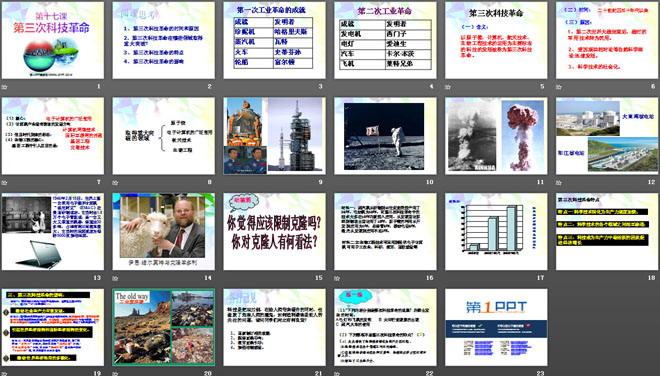
Task: Click slide number label 10
Action: [x=429, y=182]
